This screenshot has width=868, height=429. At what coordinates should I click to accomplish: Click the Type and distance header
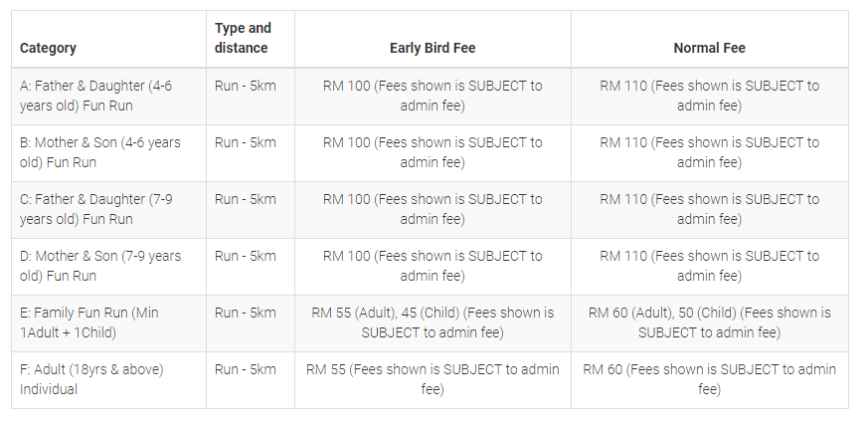(x=243, y=38)
